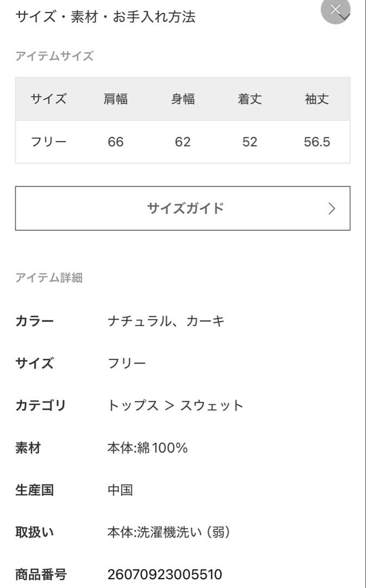
Task: Click the サイズ・素材・お手入れ方法 page title
Action: [107, 17]
